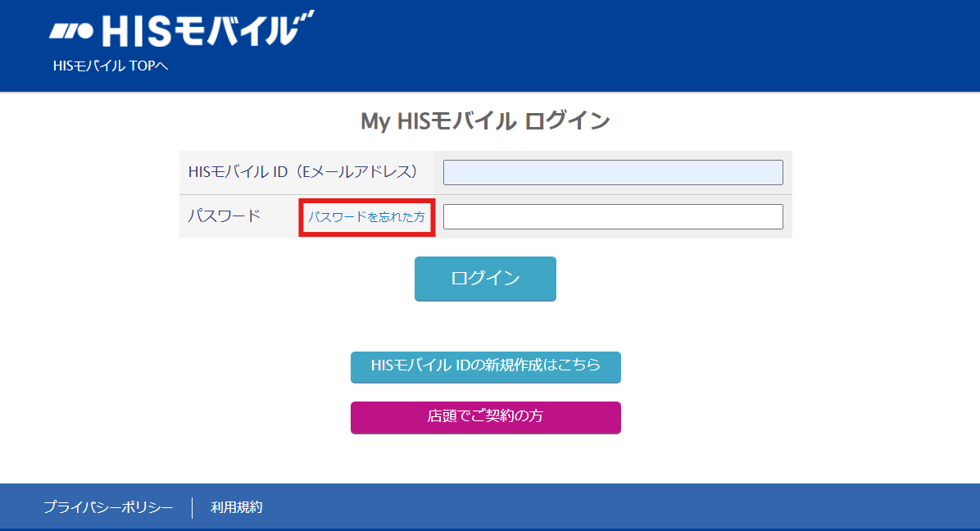Click HISモバイル IDの新規作成はこちら button
980x531 pixels.
coord(486,367)
